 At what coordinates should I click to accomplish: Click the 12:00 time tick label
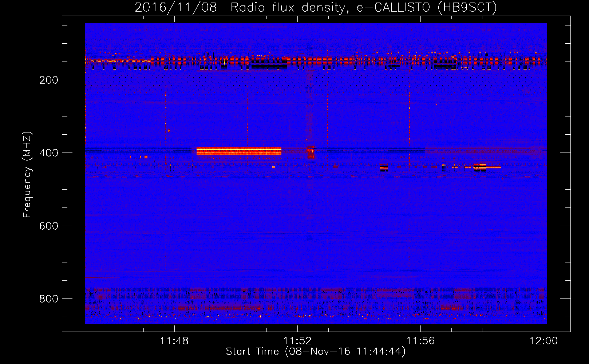click(543, 341)
